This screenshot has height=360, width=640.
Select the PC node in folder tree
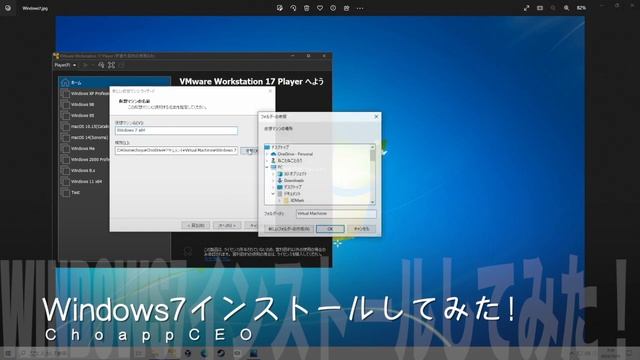click(x=277, y=167)
